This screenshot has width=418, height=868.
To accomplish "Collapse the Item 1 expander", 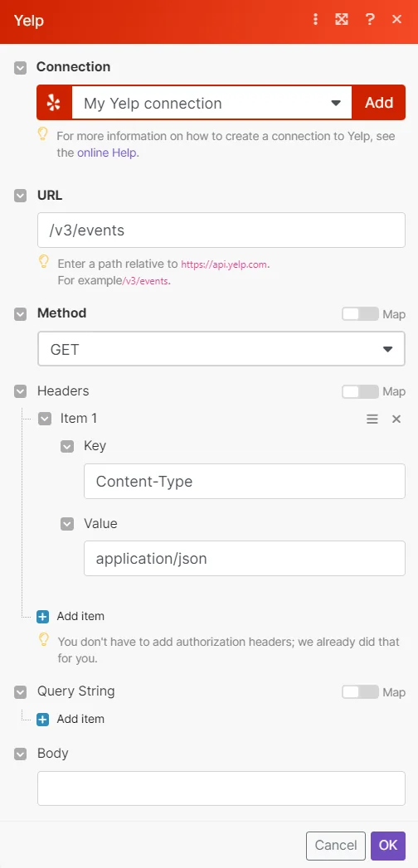I will (x=45, y=419).
